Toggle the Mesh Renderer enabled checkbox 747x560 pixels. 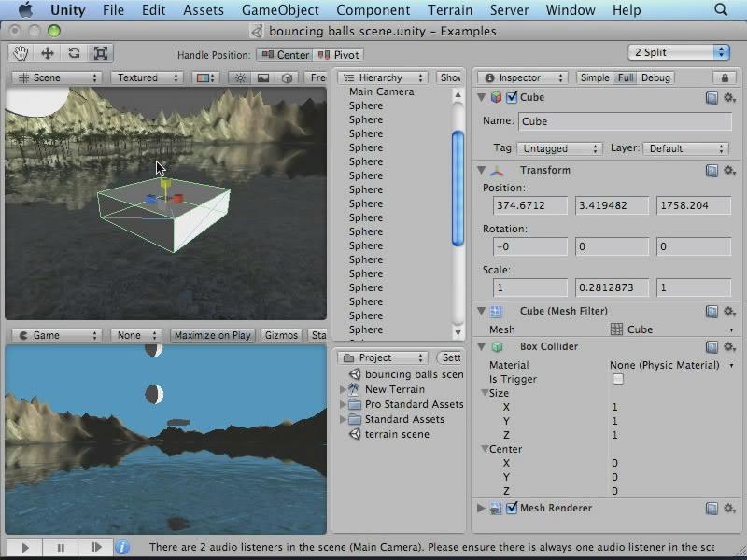[x=512, y=508]
